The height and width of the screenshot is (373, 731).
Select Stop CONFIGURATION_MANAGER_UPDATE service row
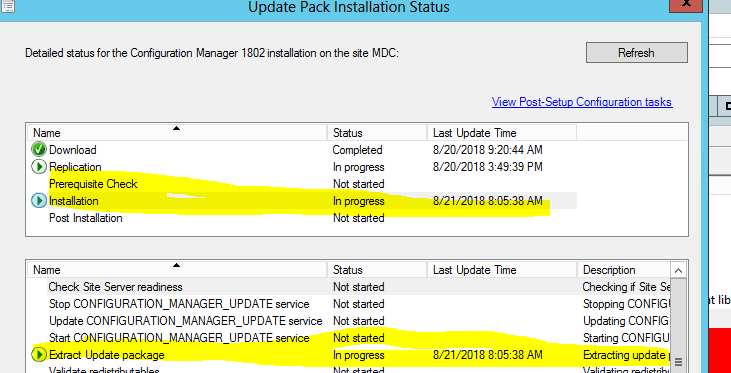(x=349, y=304)
